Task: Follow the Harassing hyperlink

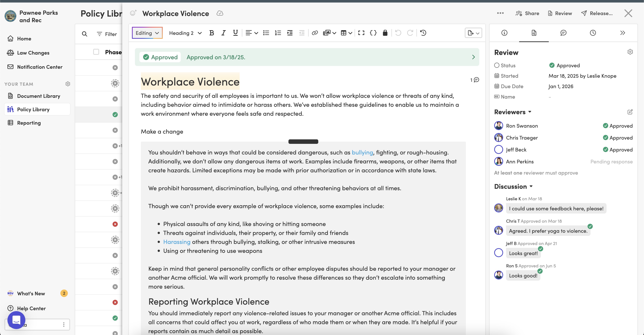Action: click(177, 242)
